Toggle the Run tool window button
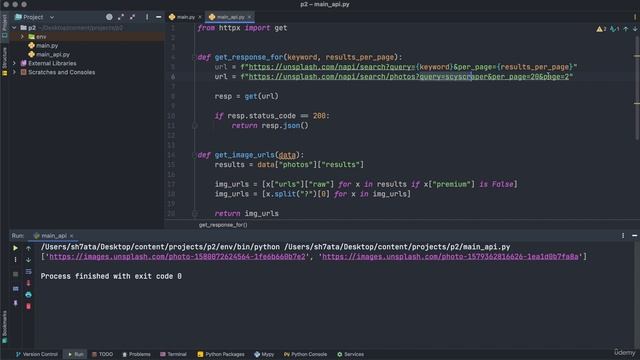The image size is (640, 360). tap(76, 354)
